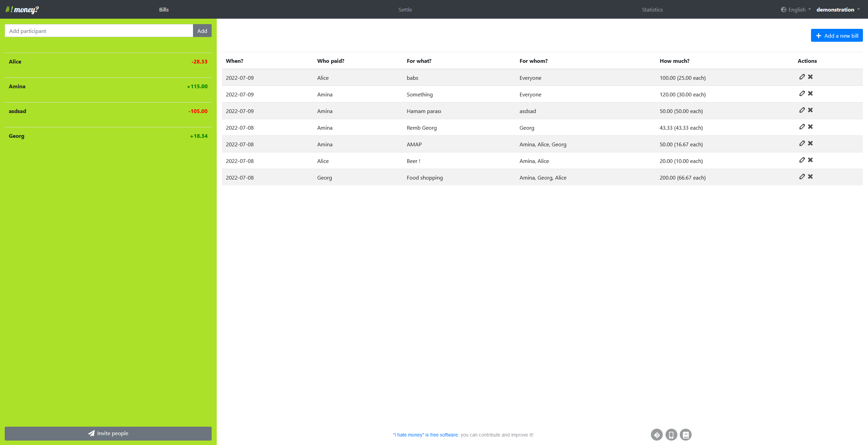Delete the Remb Georg bill

(x=810, y=127)
